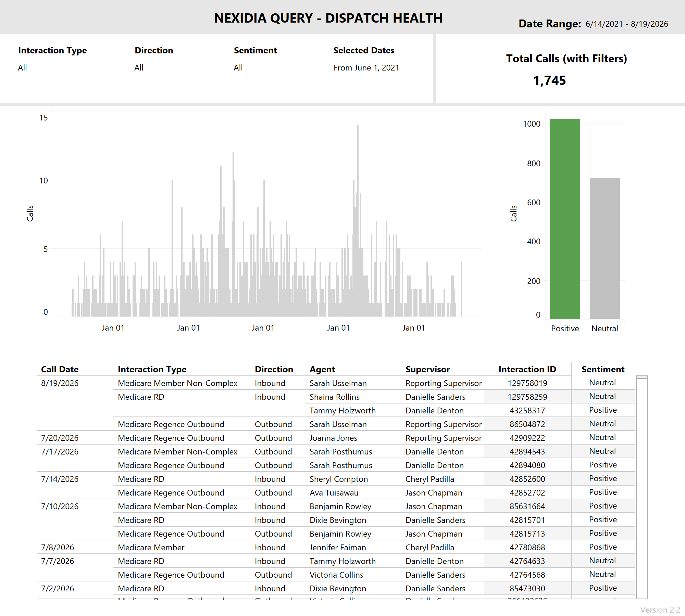Viewport: 685px width, 616px height.
Task: Click the Interaction ID column header
Action: click(527, 369)
